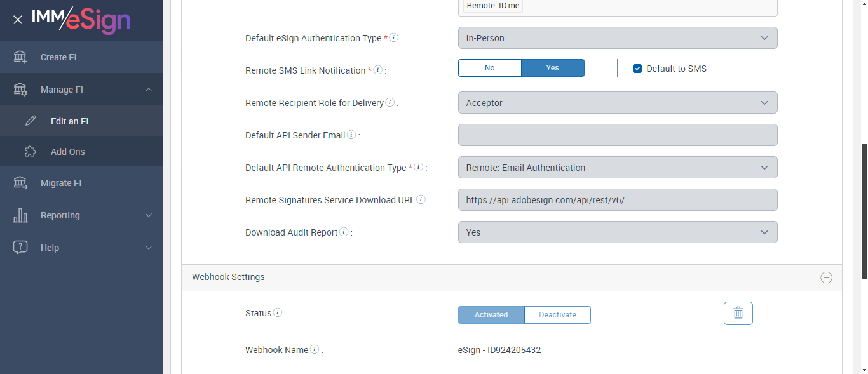868x374 pixels.
Task: Select Yes for Remote SMS Link Notification
Action: (x=552, y=68)
